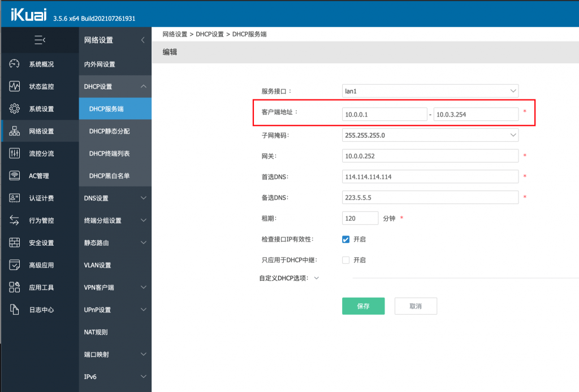The height and width of the screenshot is (392, 579).
Task: Enable 只应用于DHCP中继 option
Action: pyautogui.click(x=345, y=260)
